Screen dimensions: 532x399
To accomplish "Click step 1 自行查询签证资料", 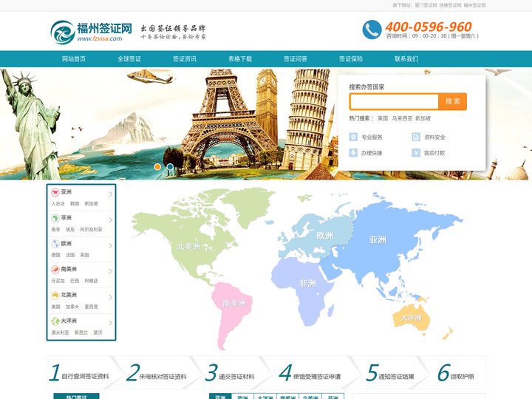I will click(79, 373).
